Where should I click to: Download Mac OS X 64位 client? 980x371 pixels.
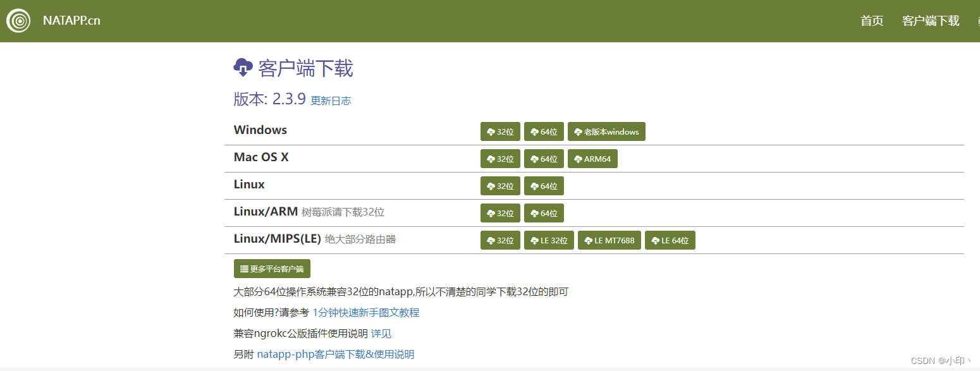click(544, 159)
